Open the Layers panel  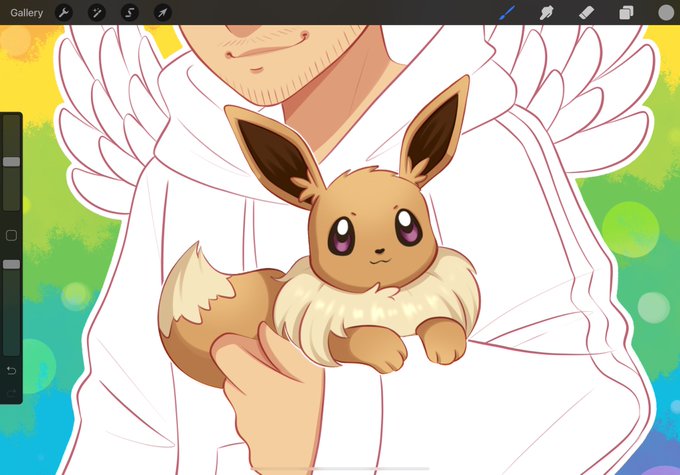pyautogui.click(x=626, y=13)
